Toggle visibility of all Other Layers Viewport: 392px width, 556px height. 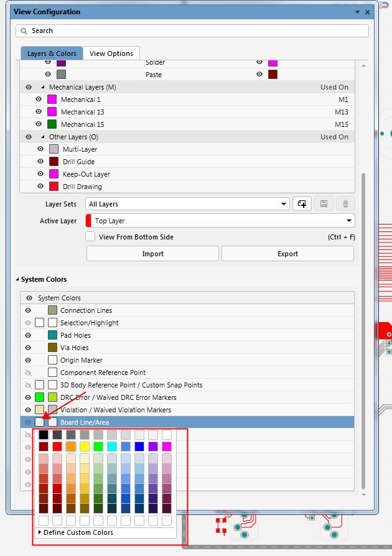pos(29,137)
